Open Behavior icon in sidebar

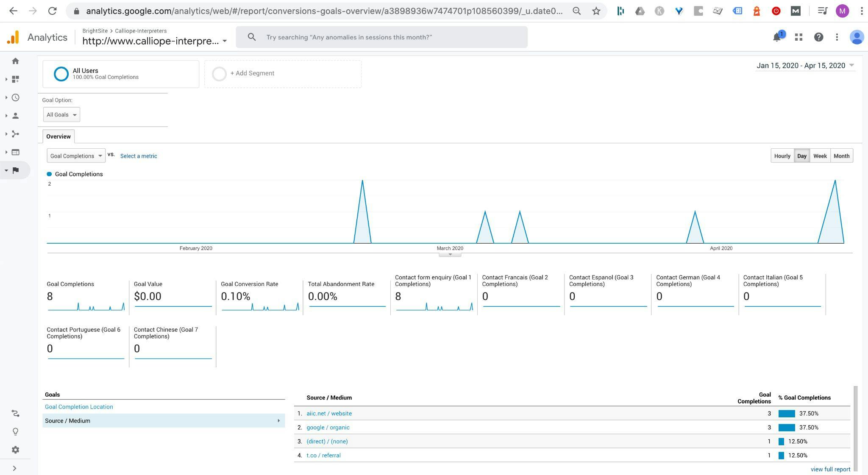pyautogui.click(x=16, y=152)
